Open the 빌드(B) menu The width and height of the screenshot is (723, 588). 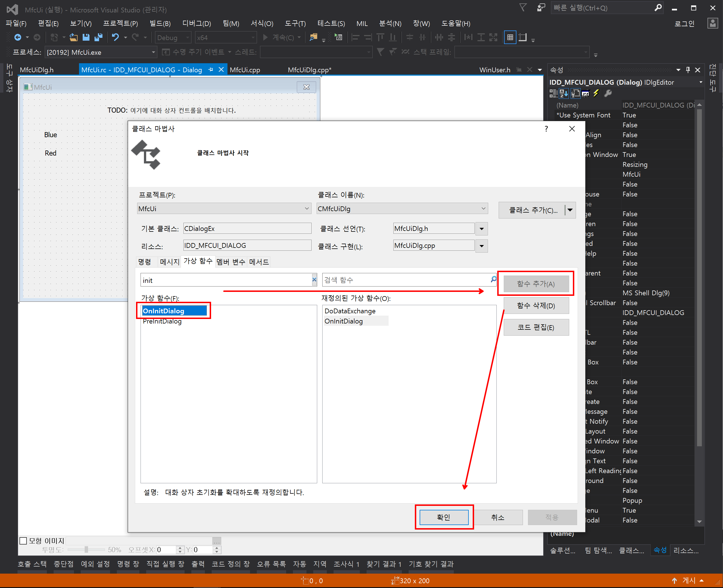click(x=160, y=23)
